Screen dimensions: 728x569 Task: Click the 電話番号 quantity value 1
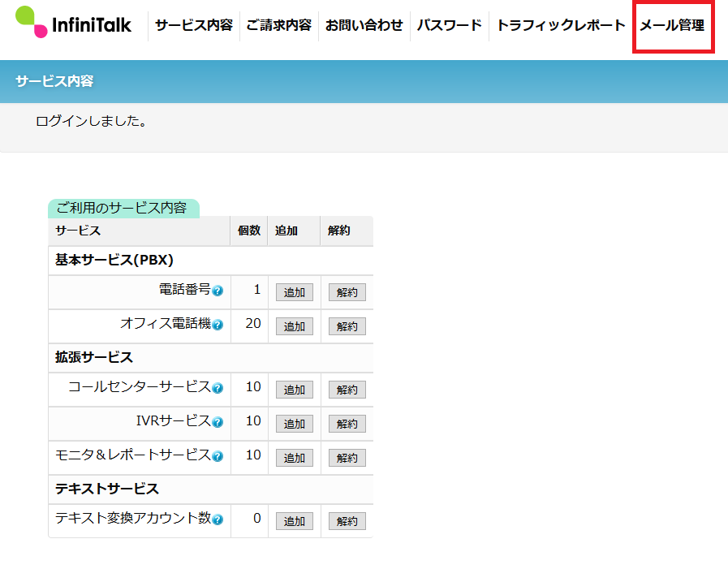[257, 290]
